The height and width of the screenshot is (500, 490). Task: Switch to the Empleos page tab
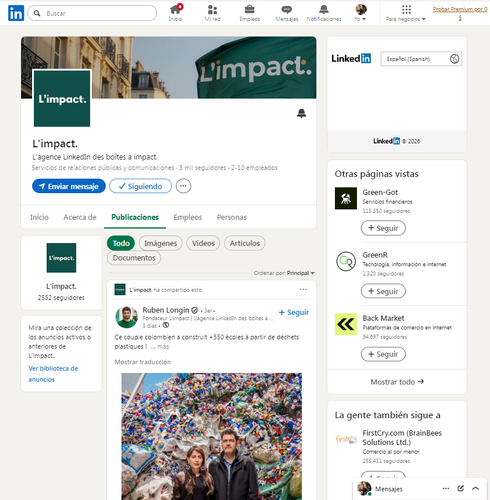point(188,217)
